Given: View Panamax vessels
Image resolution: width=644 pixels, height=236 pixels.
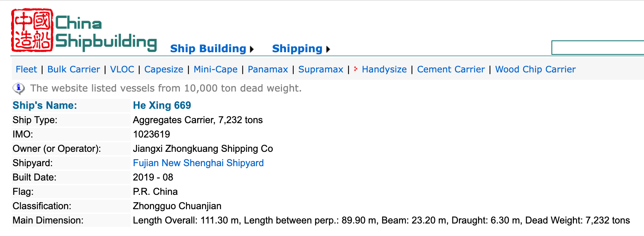Looking at the screenshot, I should [268, 69].
